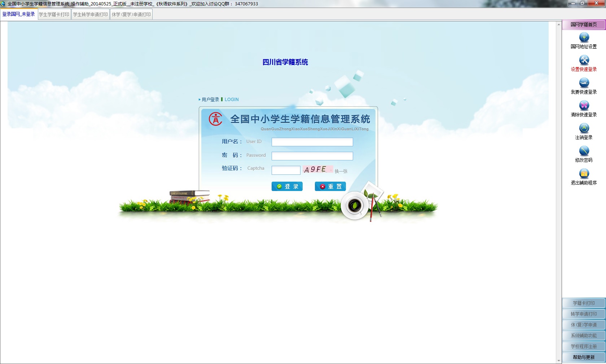This screenshot has height=364, width=606.
Task: Click the application logo in the title bar
Action: (x=3, y=4)
